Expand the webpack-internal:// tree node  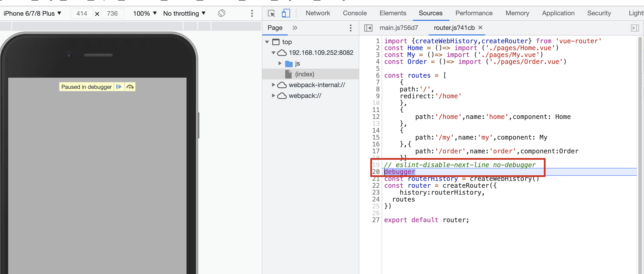coord(273,85)
